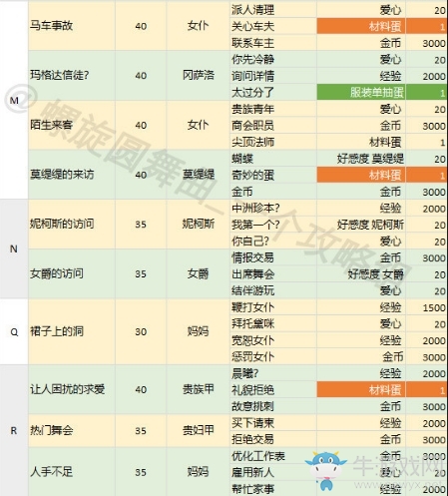Select the 玛格达信徒? event cell
The height and width of the screenshot is (496, 448).
tap(72, 76)
